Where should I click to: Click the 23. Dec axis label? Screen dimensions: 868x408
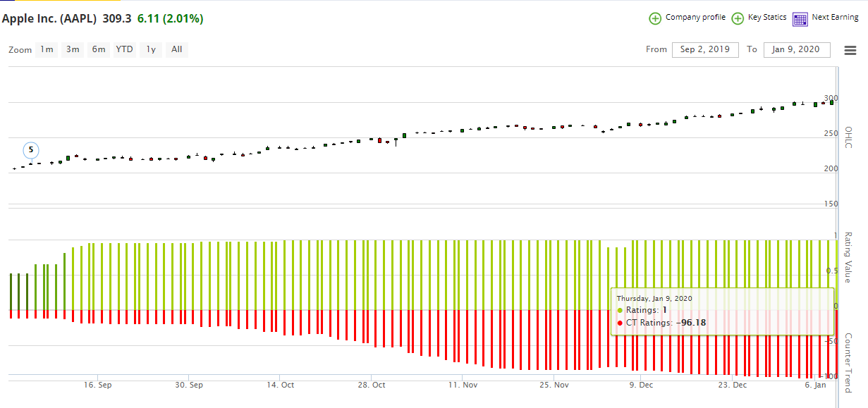coord(732,385)
